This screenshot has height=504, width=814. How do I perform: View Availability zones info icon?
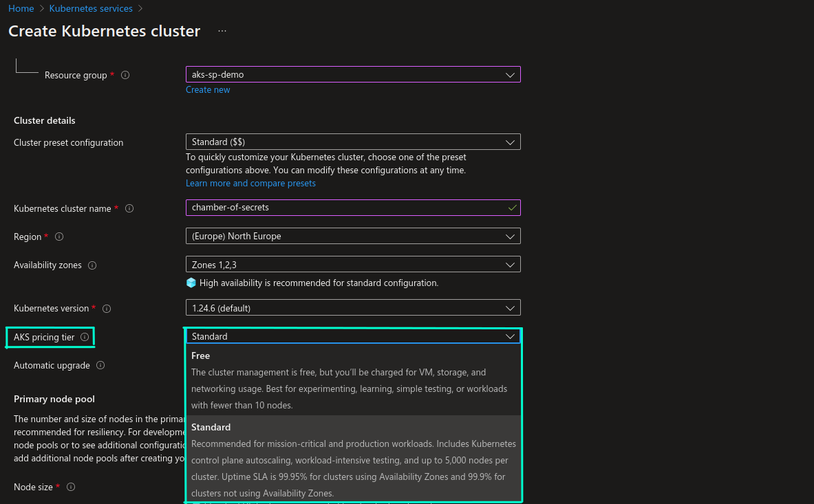(92, 265)
